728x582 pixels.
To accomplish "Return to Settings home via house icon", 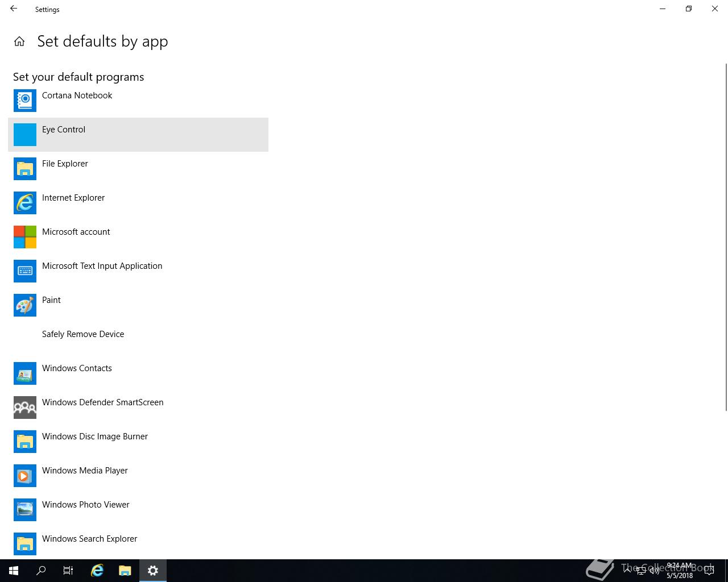I will point(19,41).
